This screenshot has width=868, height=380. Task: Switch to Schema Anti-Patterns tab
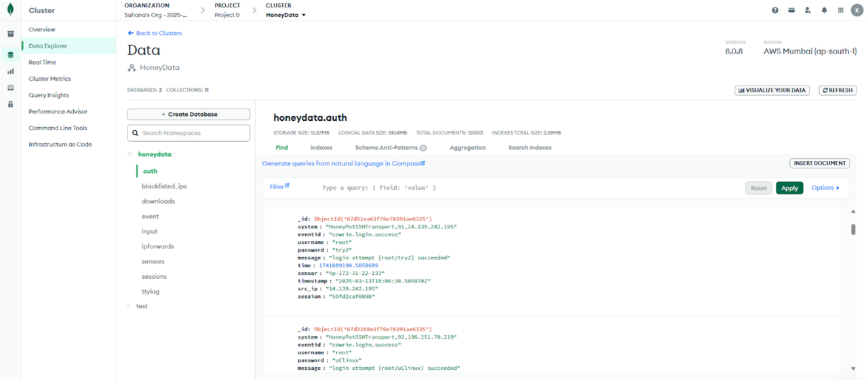(391, 147)
